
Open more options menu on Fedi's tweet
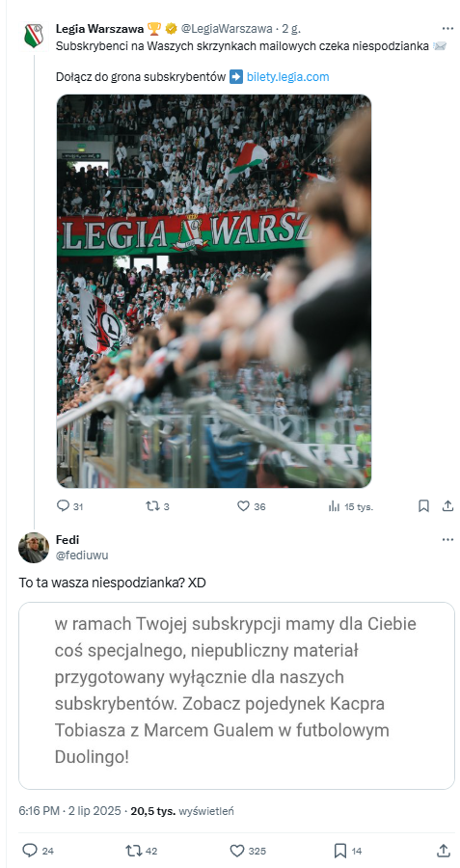pos(447,540)
